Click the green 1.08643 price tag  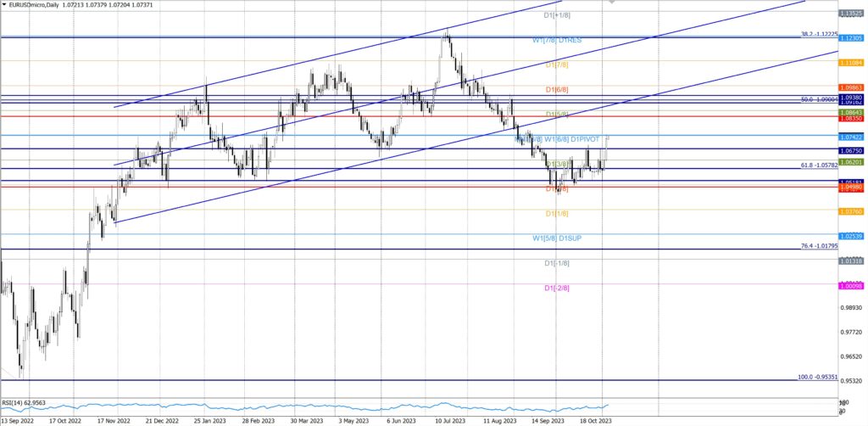[850, 112]
